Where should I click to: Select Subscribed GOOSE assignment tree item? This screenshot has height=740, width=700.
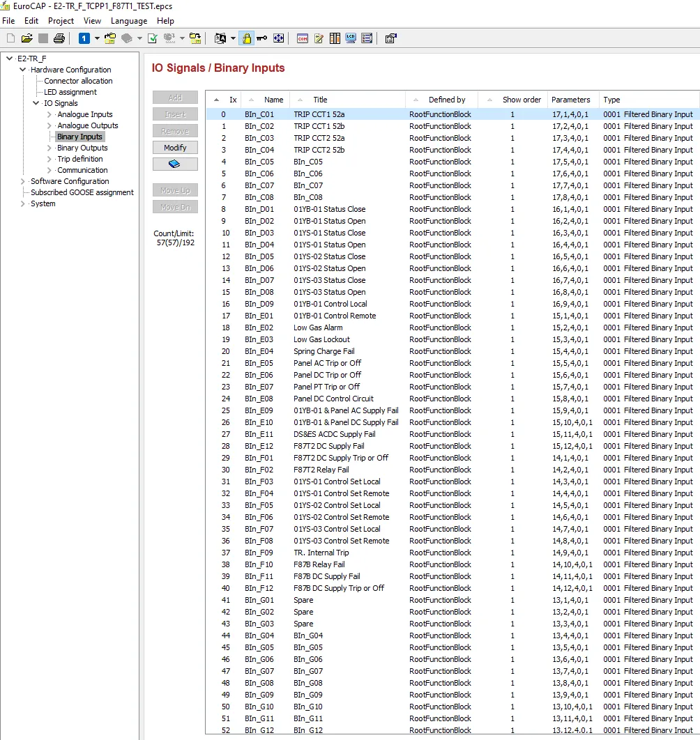82,192
